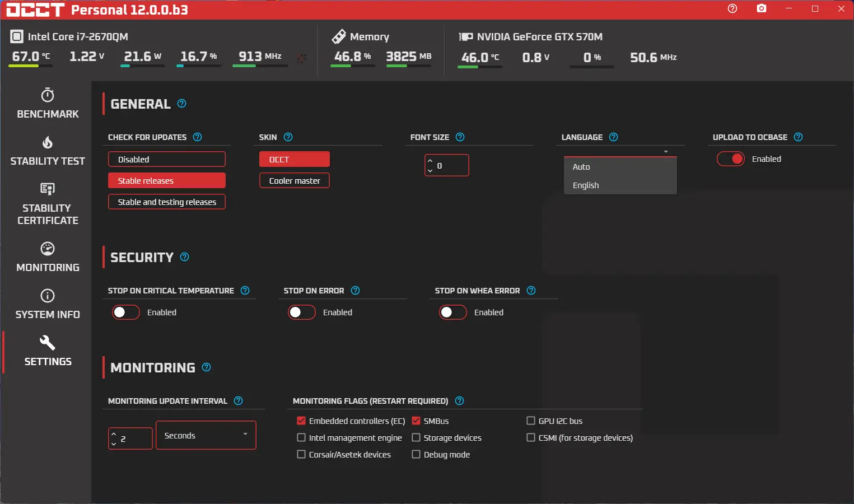The width and height of the screenshot is (854, 504).
Task: Toggle Stop on WHEA Error switch
Action: [x=453, y=312]
